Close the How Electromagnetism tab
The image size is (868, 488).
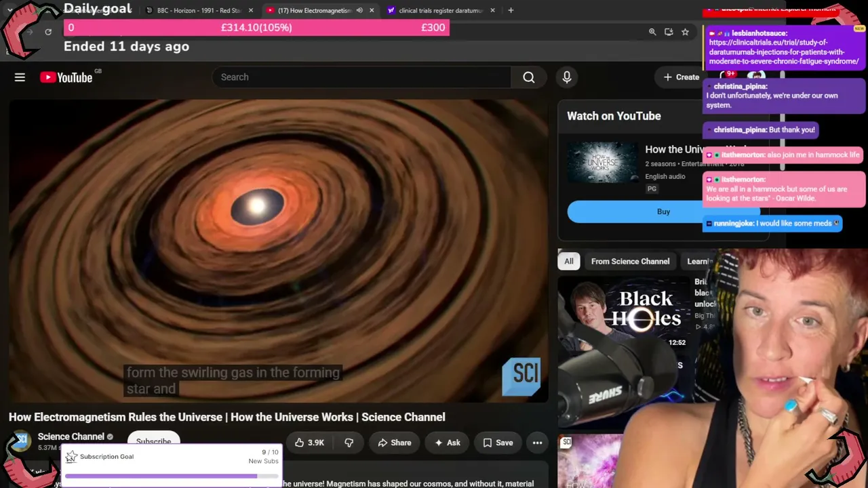(x=372, y=10)
